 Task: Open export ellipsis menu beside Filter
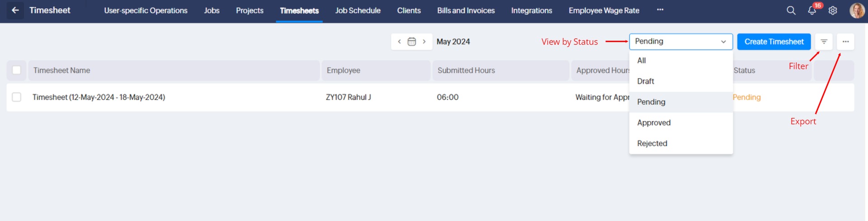coord(845,42)
